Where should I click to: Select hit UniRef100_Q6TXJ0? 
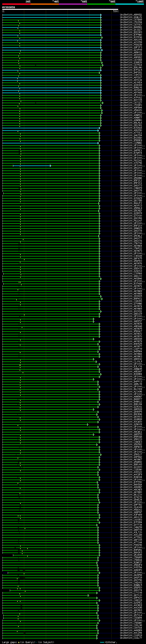(x=131, y=595)
